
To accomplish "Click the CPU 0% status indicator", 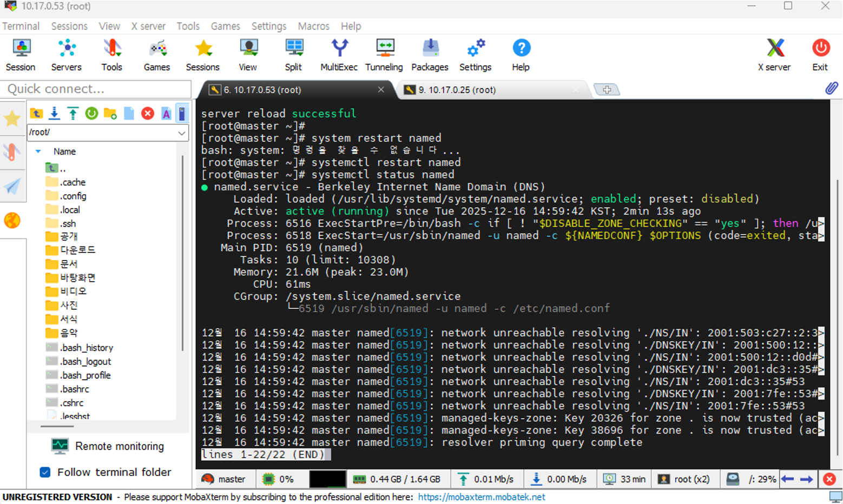I will tap(278, 479).
